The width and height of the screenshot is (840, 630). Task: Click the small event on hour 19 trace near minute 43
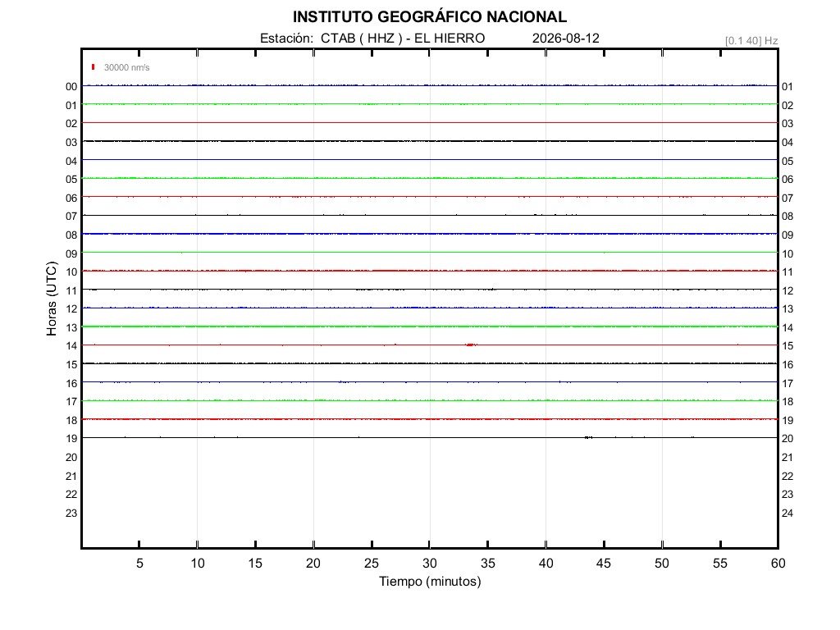(x=588, y=438)
